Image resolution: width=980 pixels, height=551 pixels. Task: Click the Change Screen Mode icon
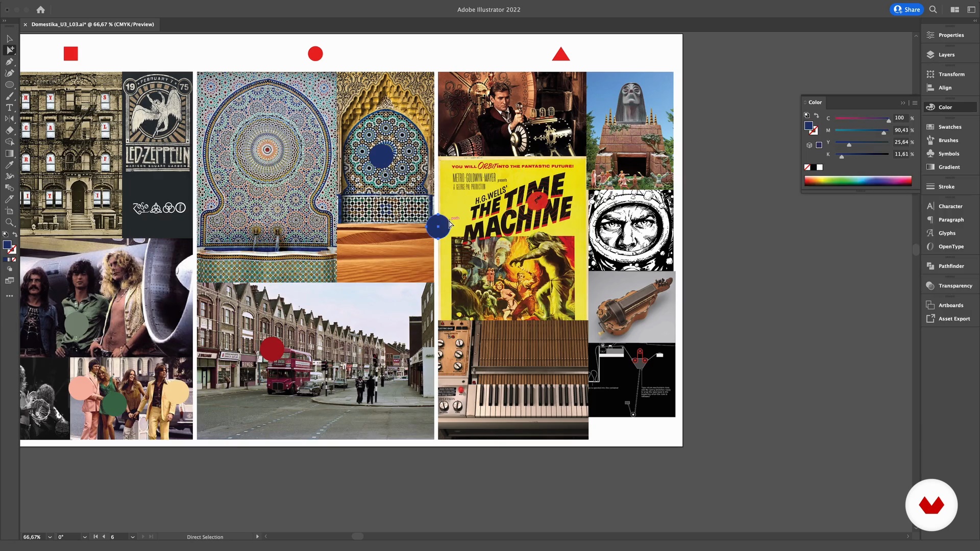click(x=9, y=281)
